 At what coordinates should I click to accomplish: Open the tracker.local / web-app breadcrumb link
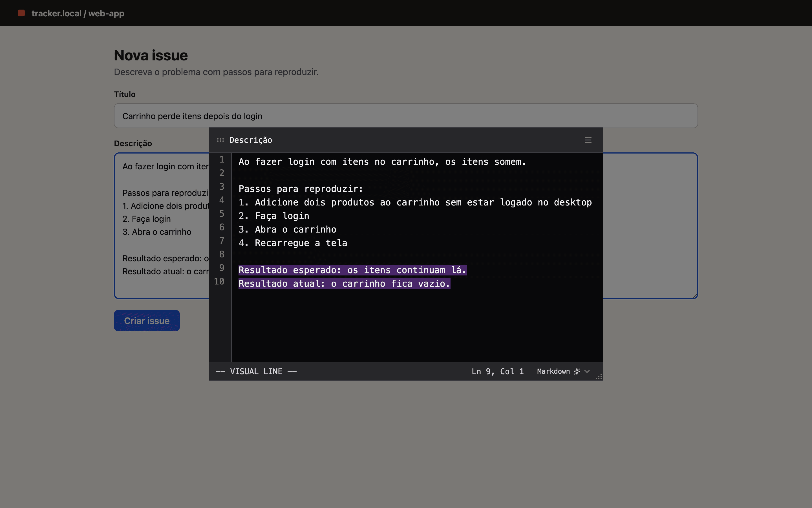click(x=78, y=13)
